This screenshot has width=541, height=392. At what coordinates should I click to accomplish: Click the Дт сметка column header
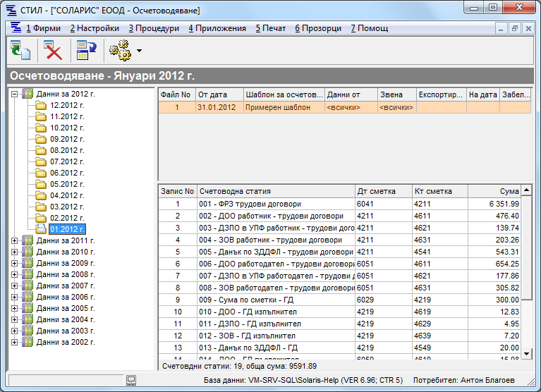[383, 191]
